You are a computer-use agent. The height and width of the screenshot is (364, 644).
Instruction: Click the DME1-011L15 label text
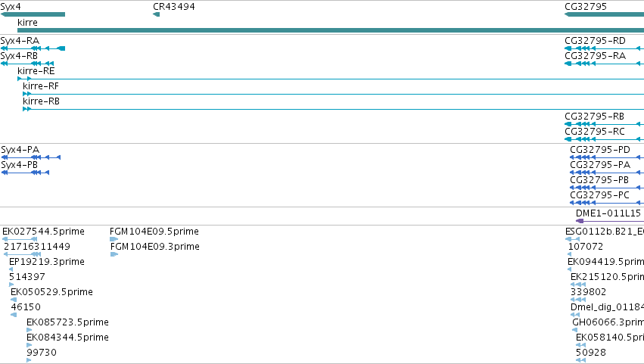608,213
